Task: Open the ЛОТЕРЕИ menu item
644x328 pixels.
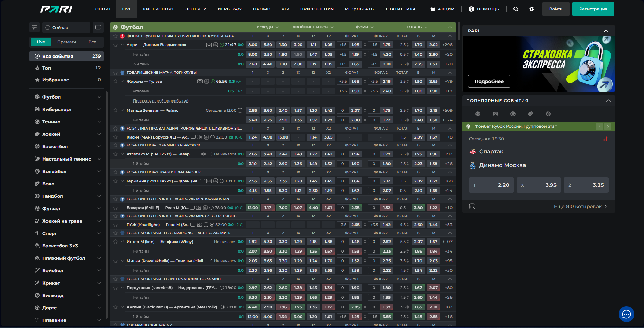Action: pyautogui.click(x=196, y=9)
